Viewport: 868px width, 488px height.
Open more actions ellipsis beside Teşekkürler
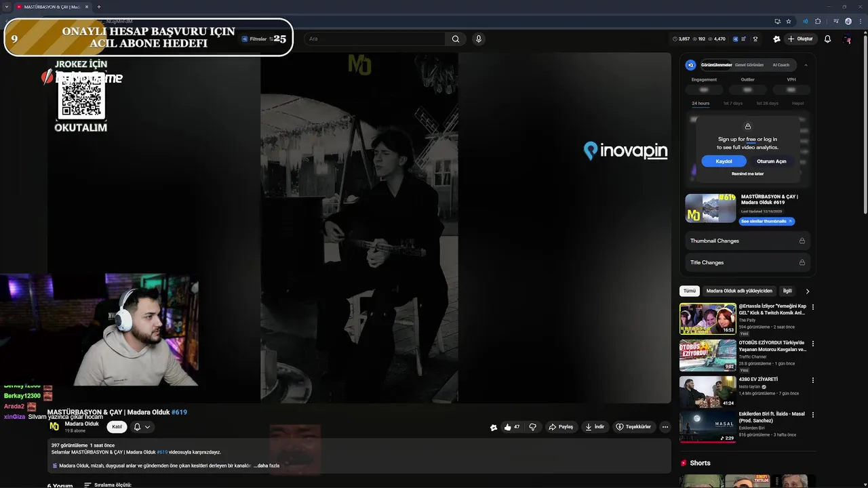665,427
